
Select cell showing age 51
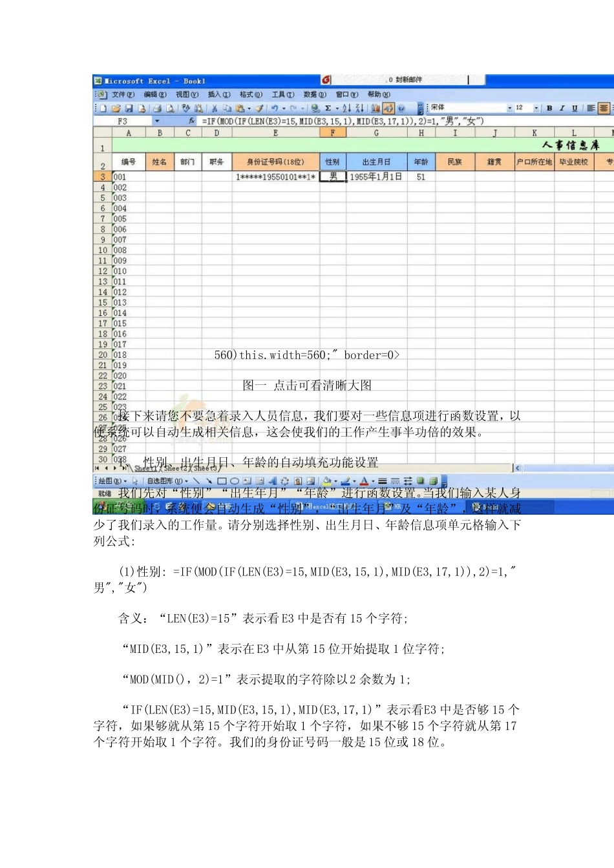pyautogui.click(x=421, y=176)
